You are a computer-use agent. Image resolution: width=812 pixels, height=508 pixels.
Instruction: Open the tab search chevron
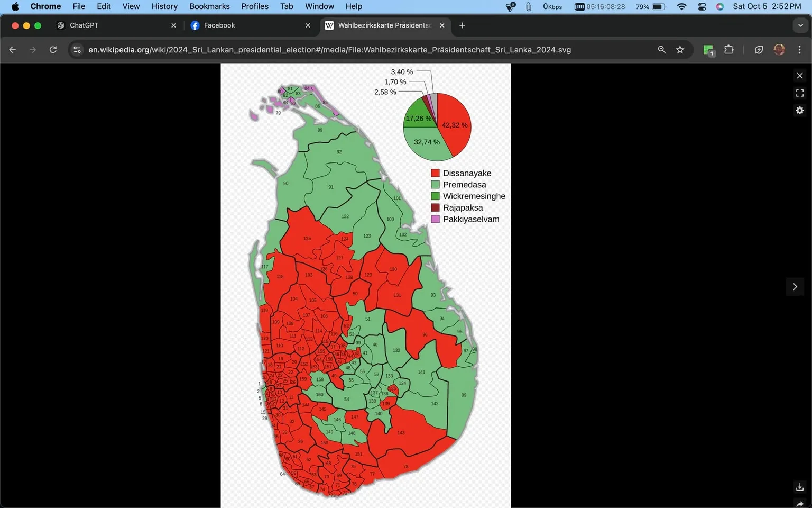coord(800,25)
